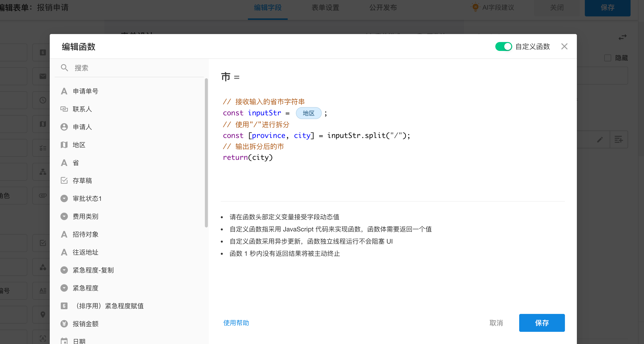Switch to the 表单设置 tab
Viewport: 644px width, 344px height.
[x=325, y=7]
